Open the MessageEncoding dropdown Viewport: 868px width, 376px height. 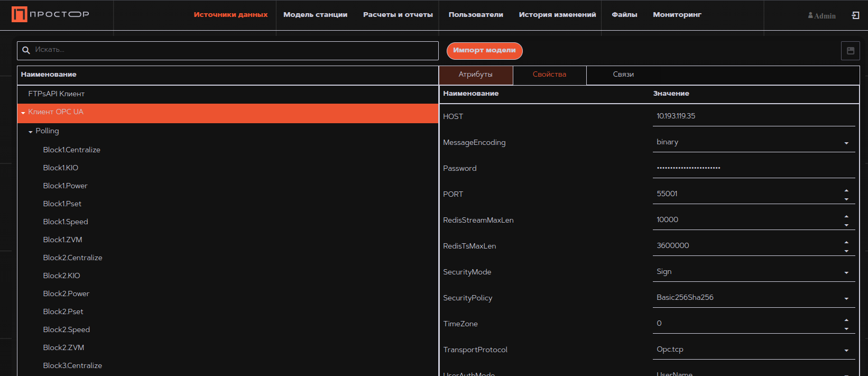coord(846,143)
